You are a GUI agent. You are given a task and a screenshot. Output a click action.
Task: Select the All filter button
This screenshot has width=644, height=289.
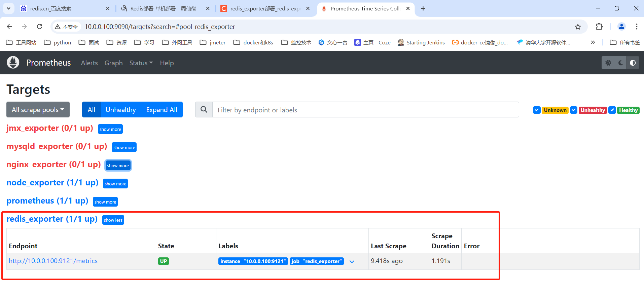(91, 110)
